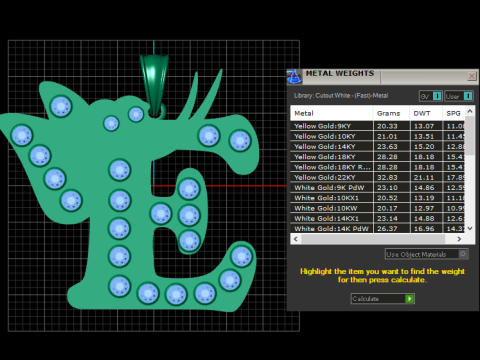Close the Metal Weights panel
The width and height of the screenshot is (480, 360).
pos(472,76)
